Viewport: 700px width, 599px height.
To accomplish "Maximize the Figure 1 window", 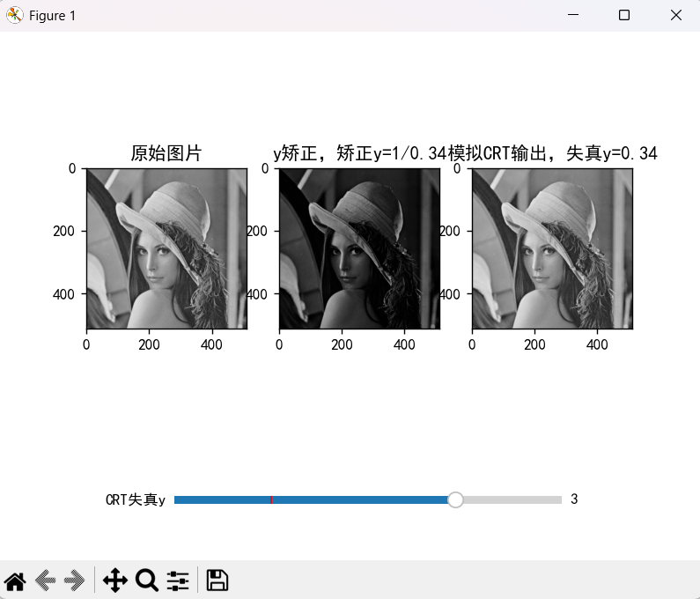I will 624,16.
